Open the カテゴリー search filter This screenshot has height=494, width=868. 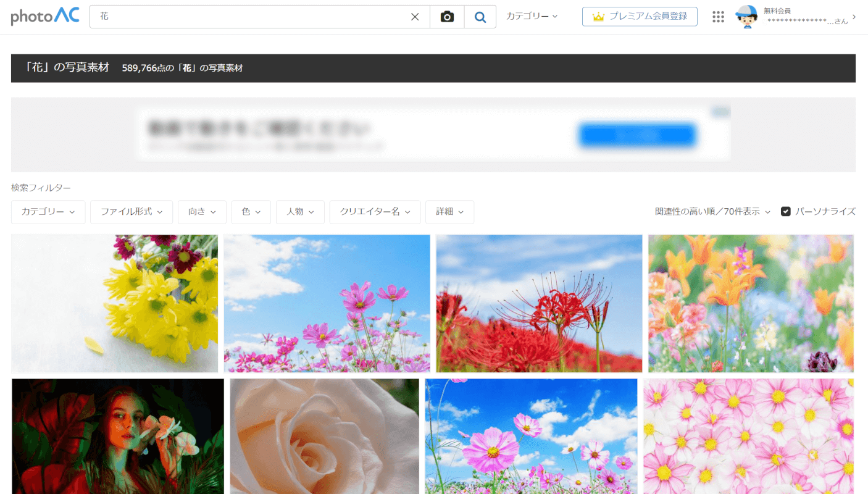coord(48,212)
